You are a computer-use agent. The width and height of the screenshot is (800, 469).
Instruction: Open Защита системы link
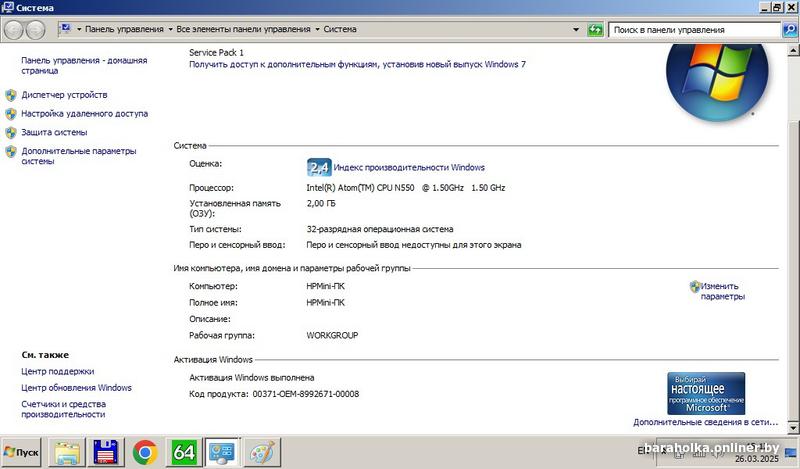[54, 133]
